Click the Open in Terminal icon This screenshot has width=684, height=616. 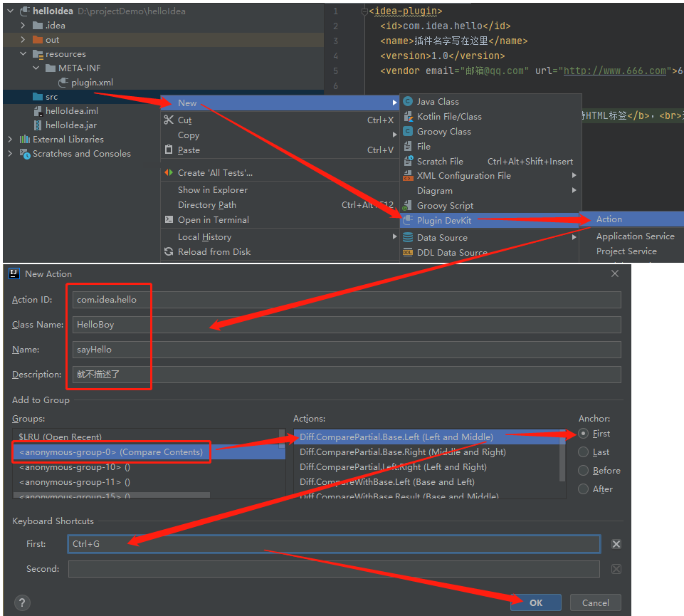pyautogui.click(x=169, y=219)
